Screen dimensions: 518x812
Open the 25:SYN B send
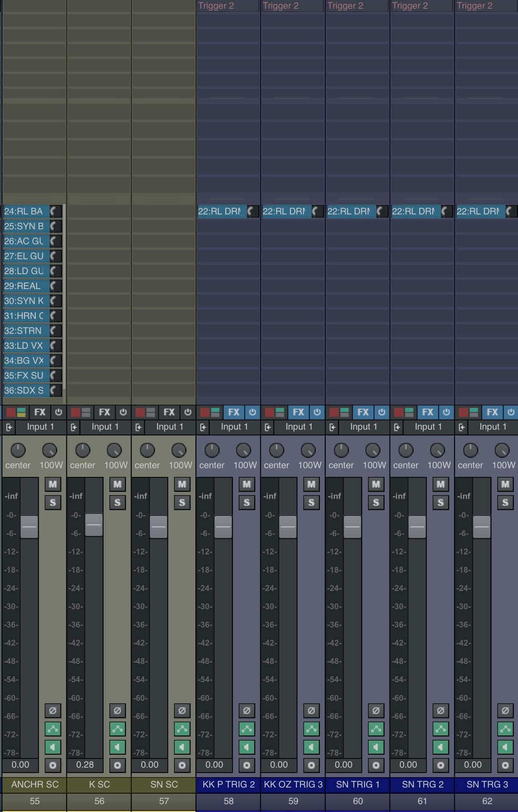click(27, 226)
